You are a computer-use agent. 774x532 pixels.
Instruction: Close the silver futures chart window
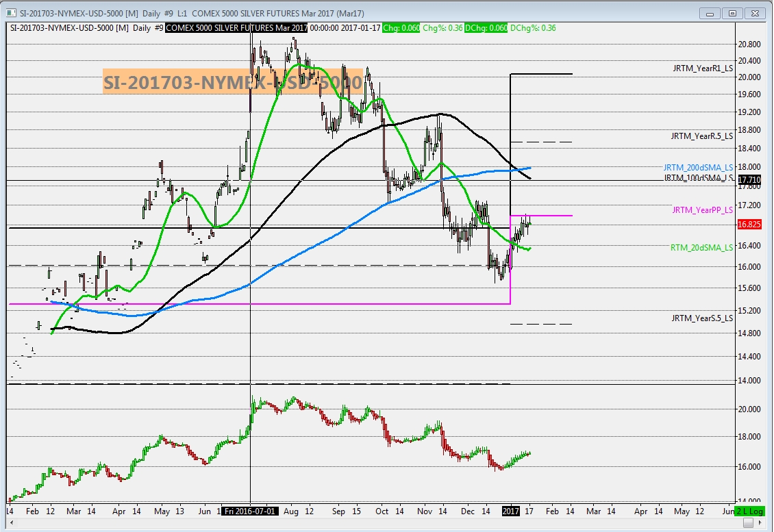(x=755, y=13)
